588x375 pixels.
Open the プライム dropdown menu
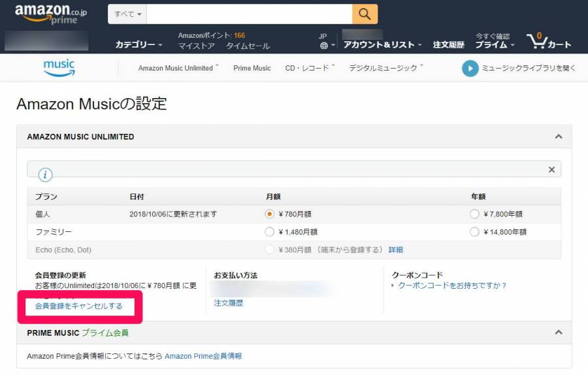[x=495, y=44]
